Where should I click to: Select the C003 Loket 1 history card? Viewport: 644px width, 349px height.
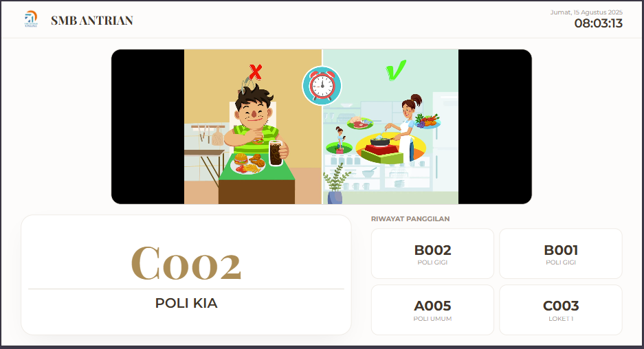(561, 310)
